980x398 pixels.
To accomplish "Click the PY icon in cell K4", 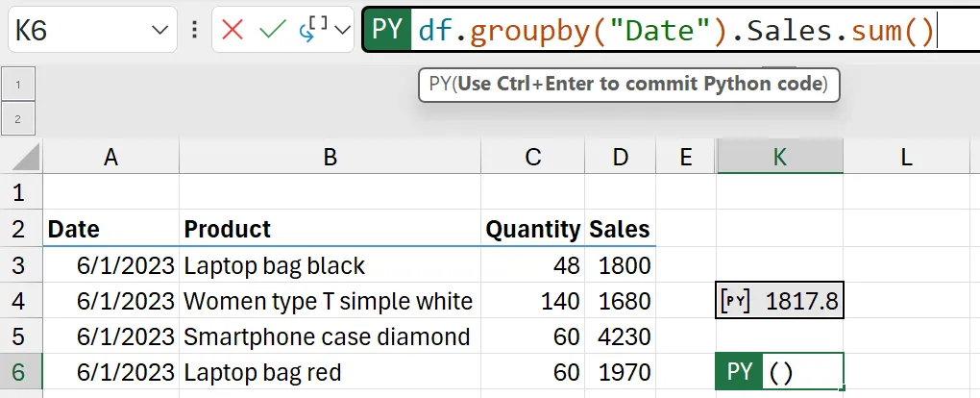I will (x=735, y=301).
